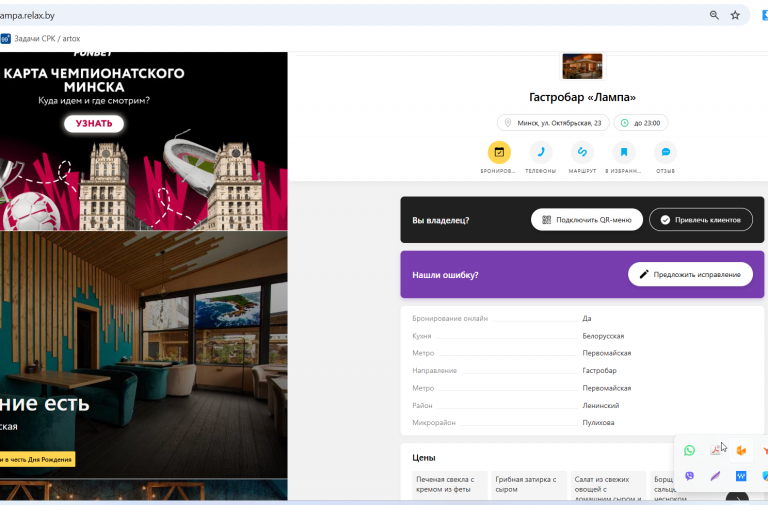This screenshot has width=768, height=505.
Task: Click the blue W waveform tray icon
Action: point(741,476)
